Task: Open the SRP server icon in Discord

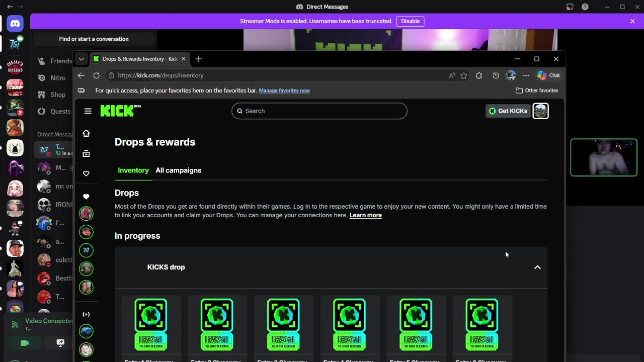Action: [15, 86]
